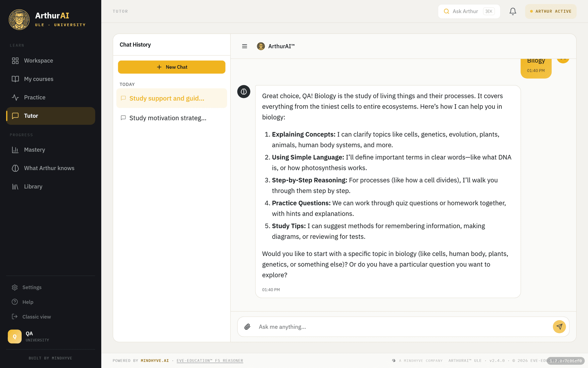Open the Practice section

point(50,97)
